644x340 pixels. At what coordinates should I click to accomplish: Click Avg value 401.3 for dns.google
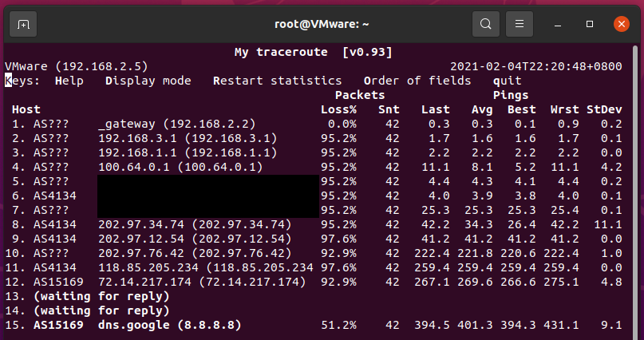(x=475, y=325)
